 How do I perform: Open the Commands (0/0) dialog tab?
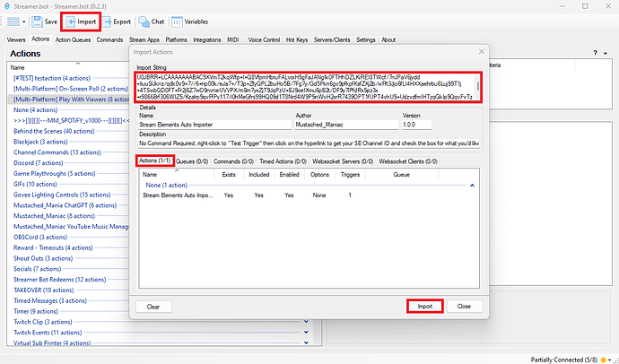pyautogui.click(x=238, y=161)
